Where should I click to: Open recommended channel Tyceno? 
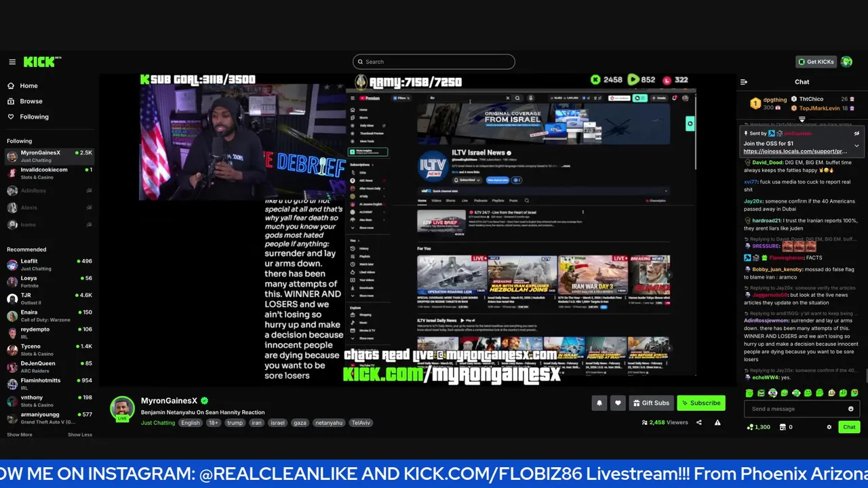click(x=49, y=350)
